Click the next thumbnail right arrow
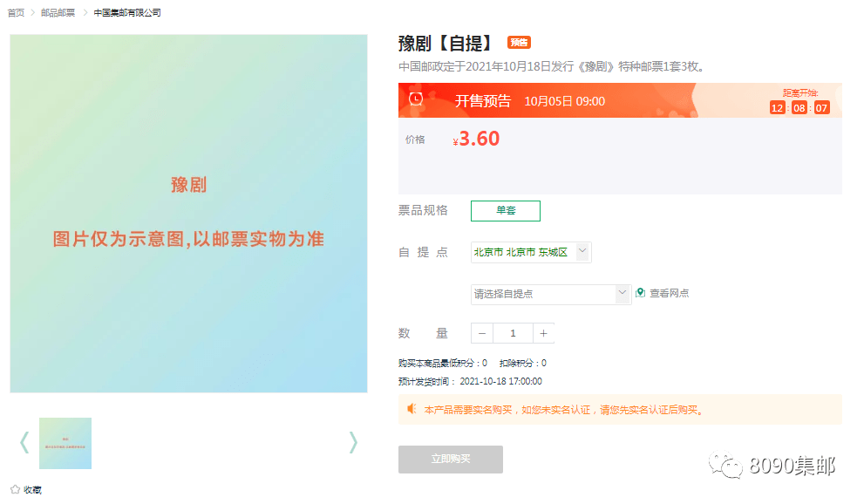The height and width of the screenshot is (504, 864). 353,443
